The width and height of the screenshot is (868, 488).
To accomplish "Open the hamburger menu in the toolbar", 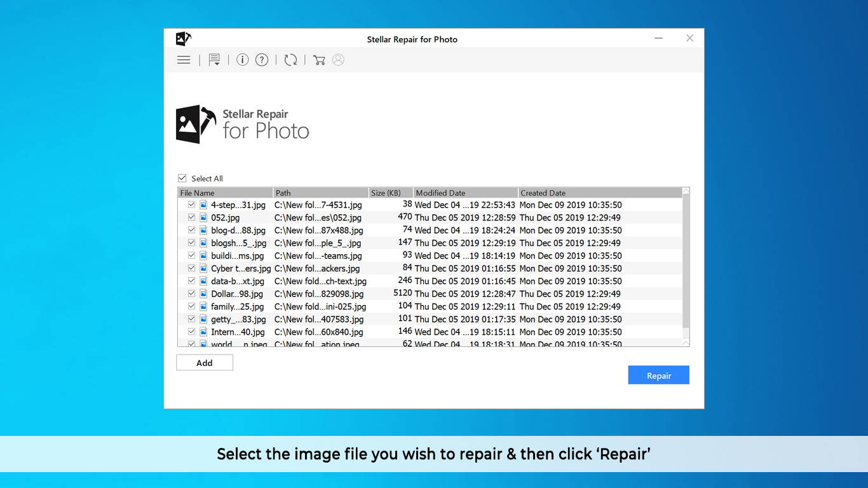I will pyautogui.click(x=184, y=60).
